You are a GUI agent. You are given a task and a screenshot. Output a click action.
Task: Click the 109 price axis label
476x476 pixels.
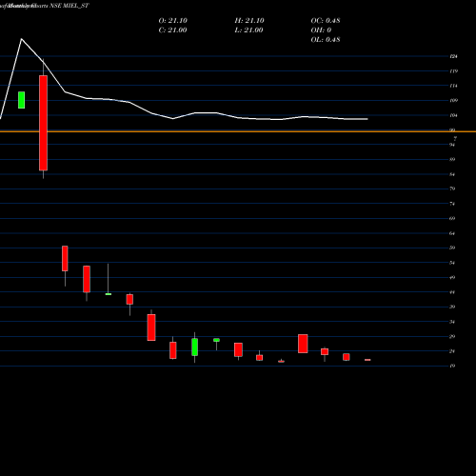(x=453, y=101)
